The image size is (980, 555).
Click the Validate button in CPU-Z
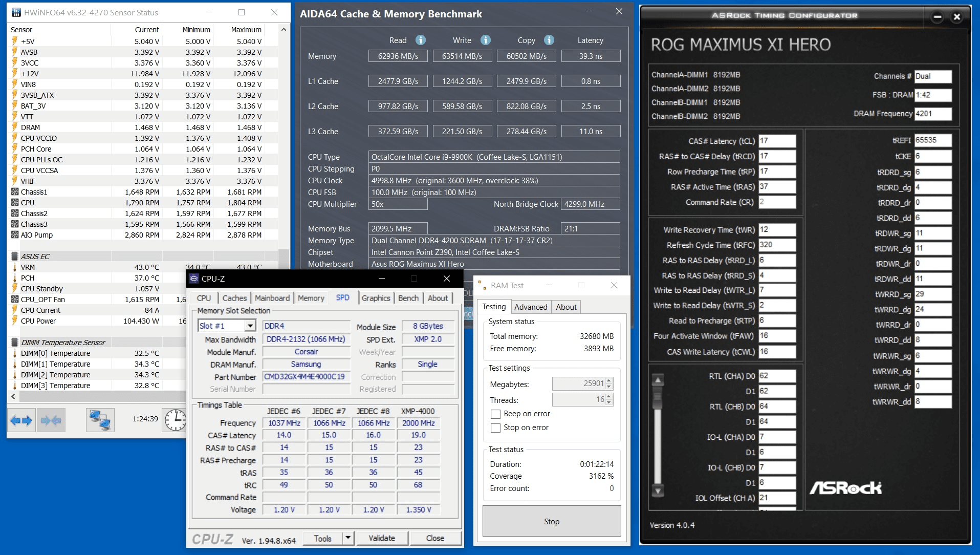382,538
